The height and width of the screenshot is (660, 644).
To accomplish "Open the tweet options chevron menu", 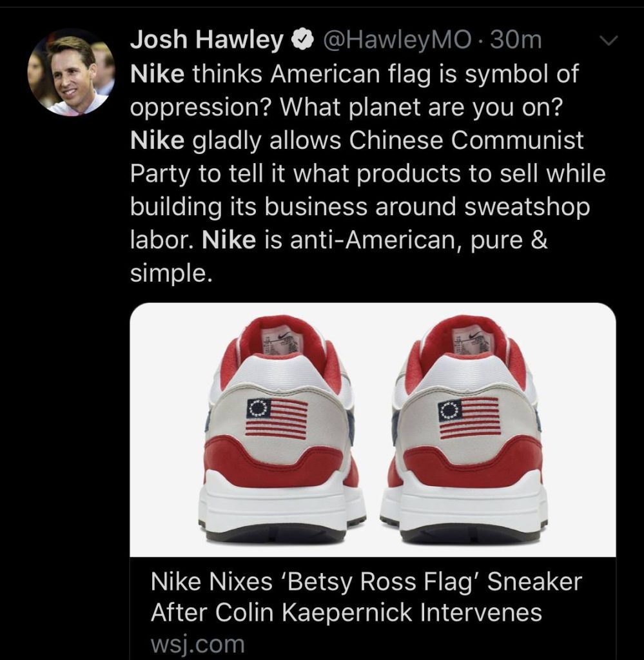I will 609,41.
